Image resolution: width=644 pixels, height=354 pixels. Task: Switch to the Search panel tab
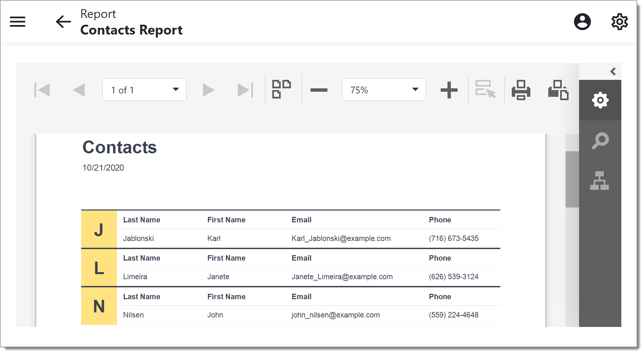tap(600, 141)
